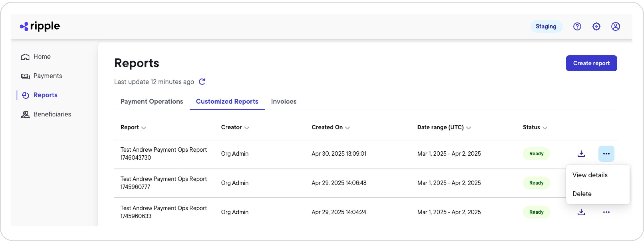This screenshot has width=644, height=241.
Task: Download the Apr 30 report
Action: (581, 153)
